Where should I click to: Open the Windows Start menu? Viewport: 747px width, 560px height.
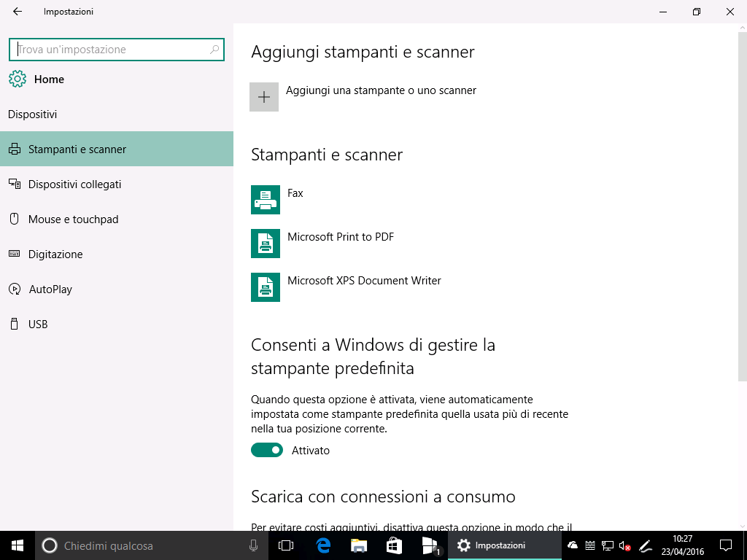click(x=18, y=545)
